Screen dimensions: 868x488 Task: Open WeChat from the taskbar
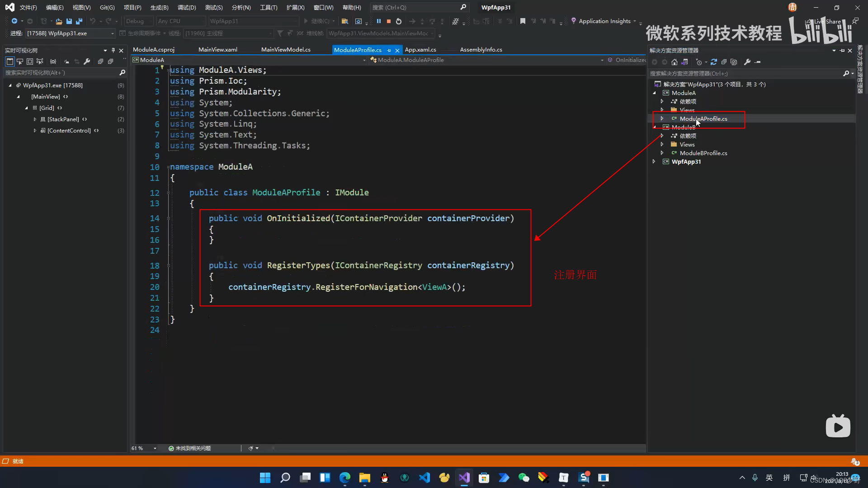tap(524, 478)
